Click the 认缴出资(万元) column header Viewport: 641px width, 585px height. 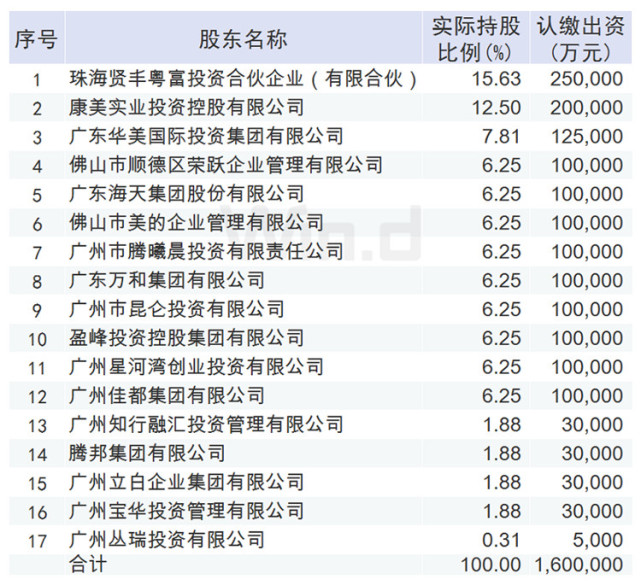(580, 39)
